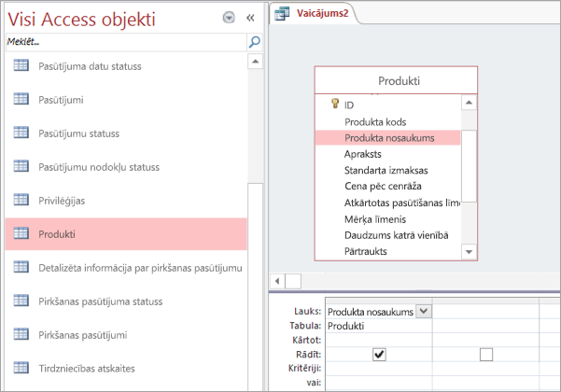Click the table icon beside Pasūtījumu statuss
Image resolution: width=561 pixels, height=392 pixels.
[x=21, y=133]
